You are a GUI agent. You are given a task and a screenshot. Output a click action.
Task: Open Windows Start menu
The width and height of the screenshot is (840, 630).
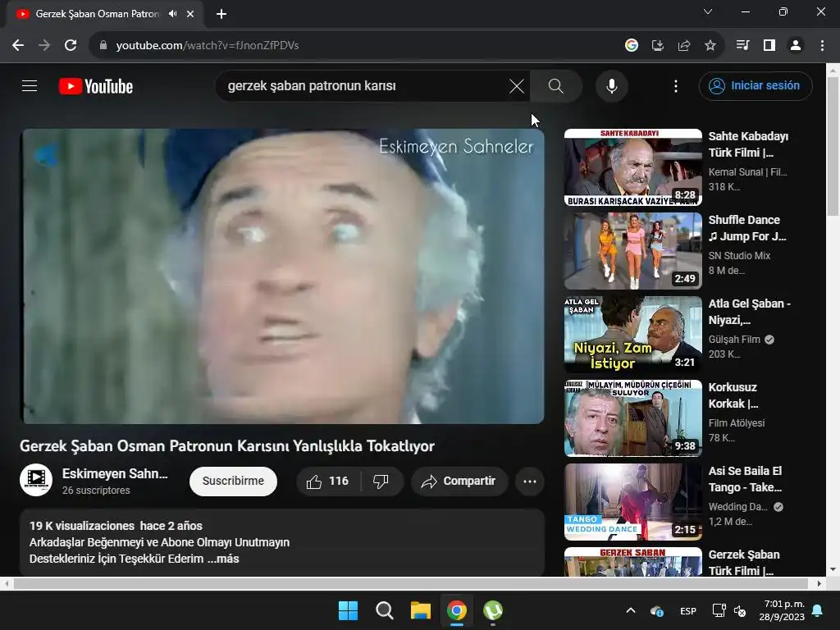[348, 610]
